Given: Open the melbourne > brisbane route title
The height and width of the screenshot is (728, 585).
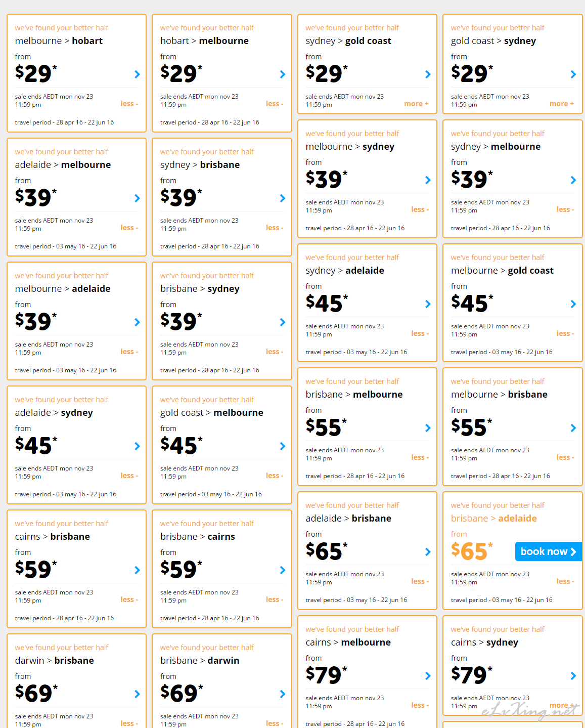Looking at the screenshot, I should pyautogui.click(x=499, y=395).
